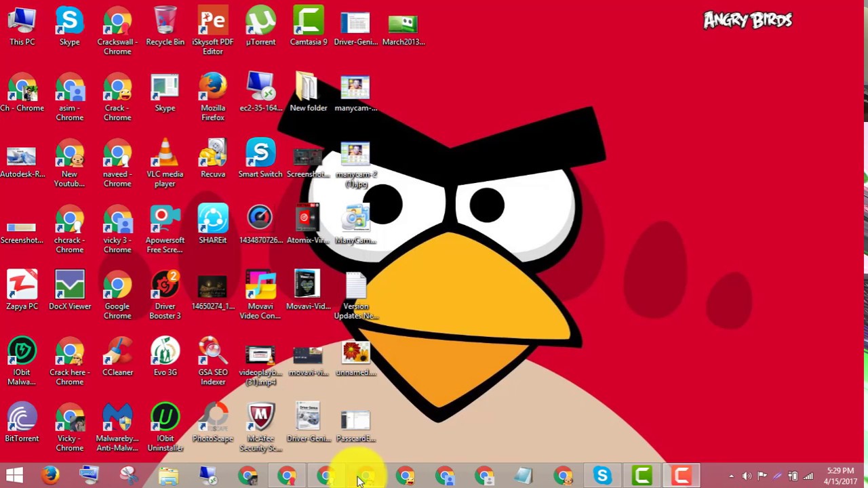Open the This PC desktop icon
The width and height of the screenshot is (868, 488).
click(x=22, y=26)
